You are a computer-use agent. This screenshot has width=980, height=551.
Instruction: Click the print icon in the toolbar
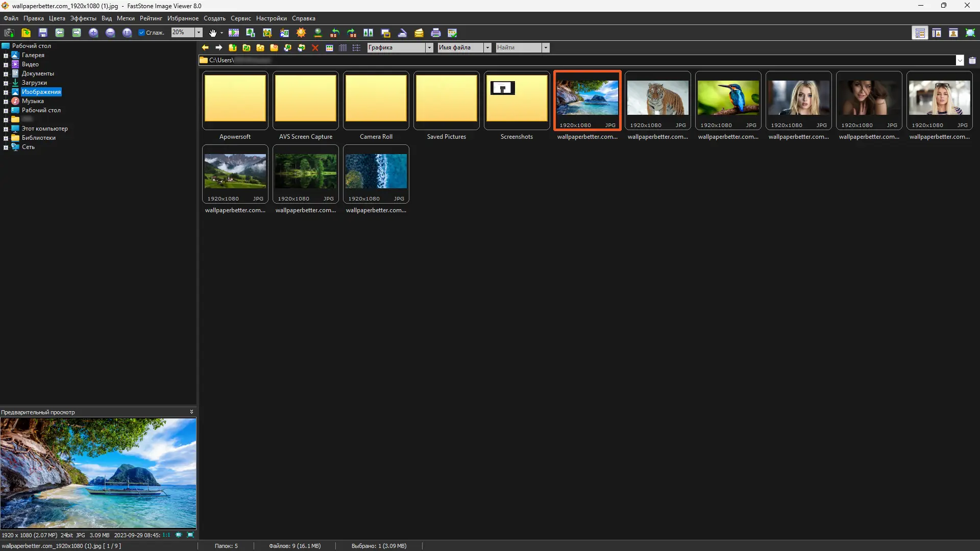[435, 33]
